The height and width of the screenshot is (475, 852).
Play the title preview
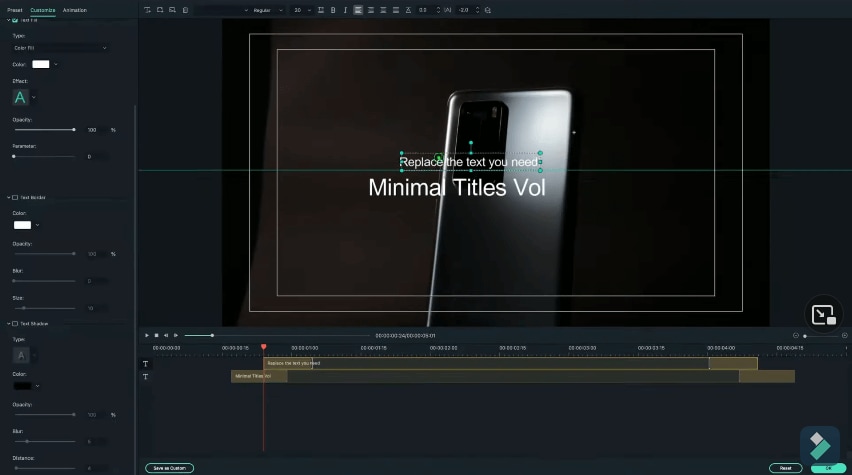tap(147, 335)
